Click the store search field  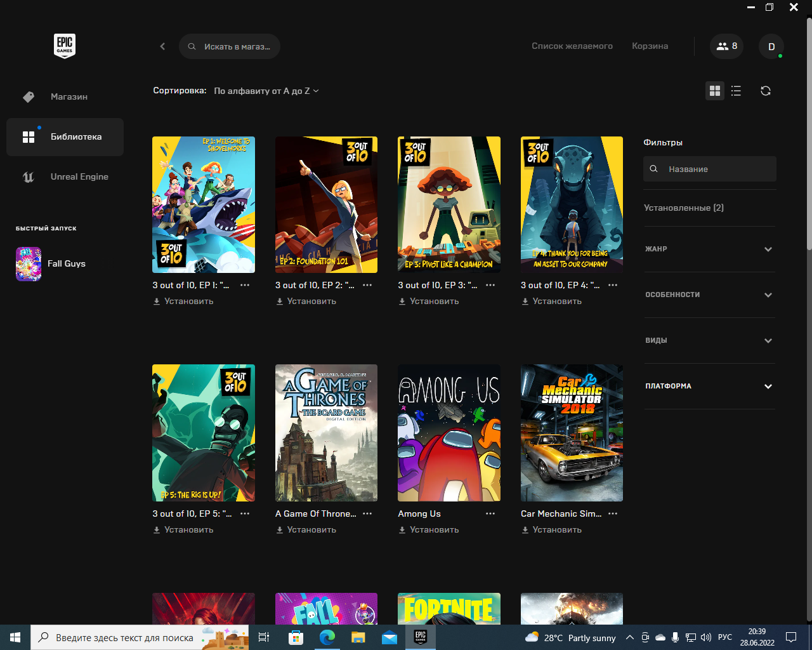coord(230,46)
